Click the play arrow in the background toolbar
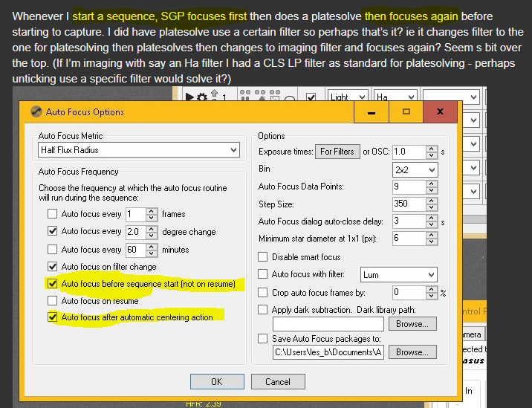Screen dimensions: 532x408 coord(189,97)
